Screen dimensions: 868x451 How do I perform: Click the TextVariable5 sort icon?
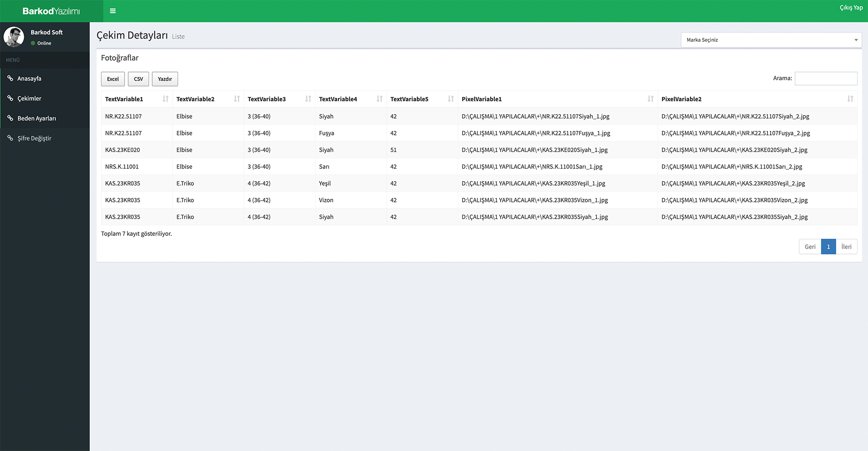click(451, 99)
